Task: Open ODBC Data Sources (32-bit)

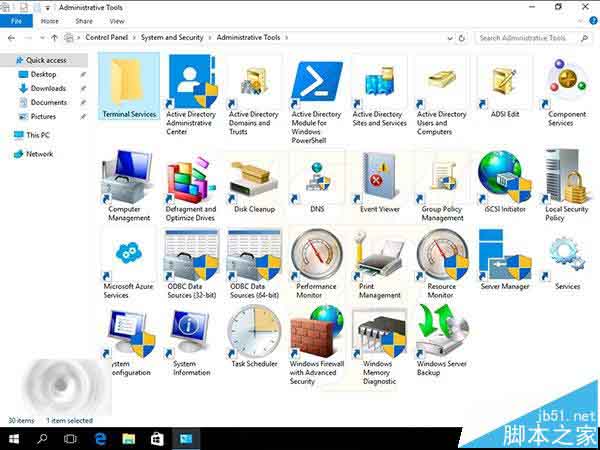Action: 191,264
